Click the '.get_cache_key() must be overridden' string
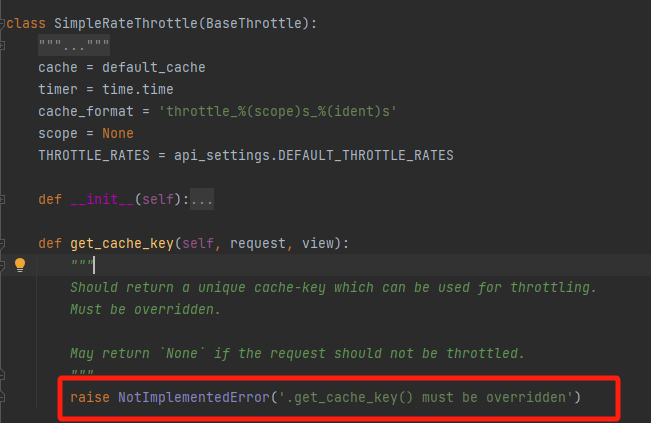651x423 pixels. point(426,397)
